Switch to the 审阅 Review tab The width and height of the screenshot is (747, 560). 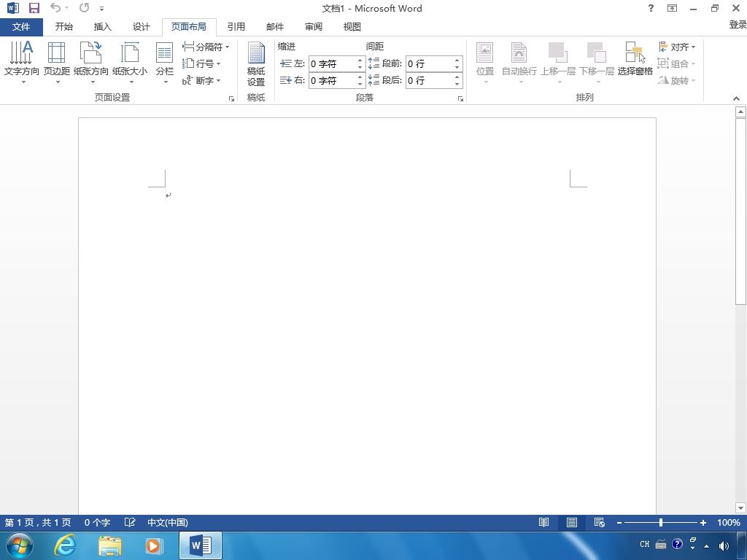[314, 27]
